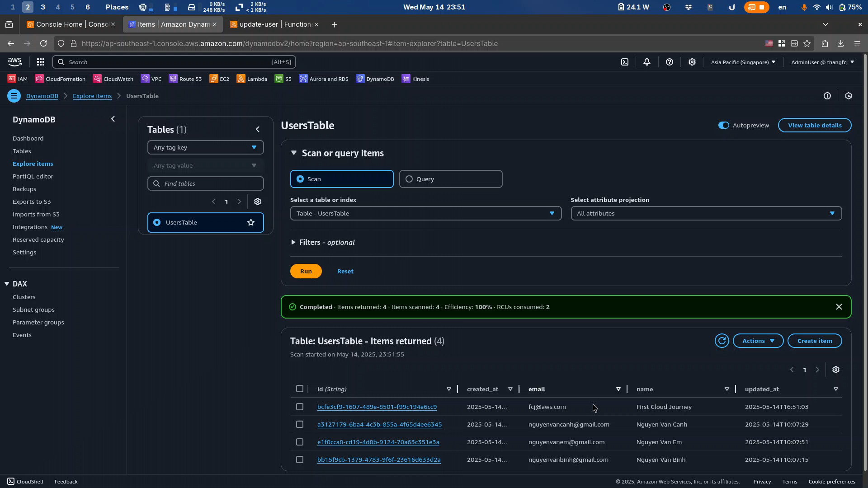Collapse the DAX section in sidebar
The height and width of the screenshot is (488, 868).
click(x=7, y=284)
